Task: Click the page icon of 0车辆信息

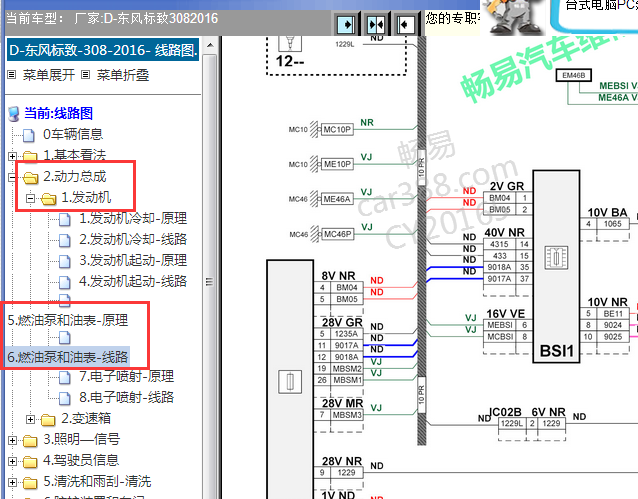Action: tap(28, 135)
